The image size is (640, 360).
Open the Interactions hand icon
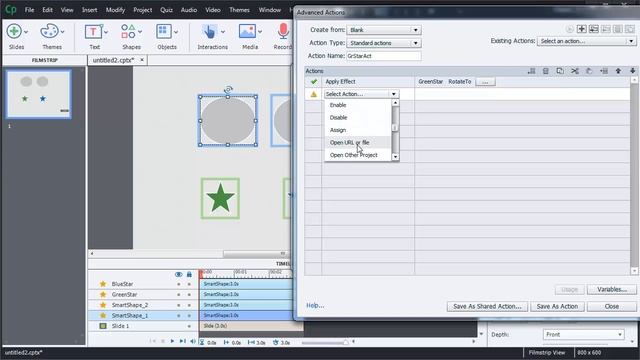210,31
